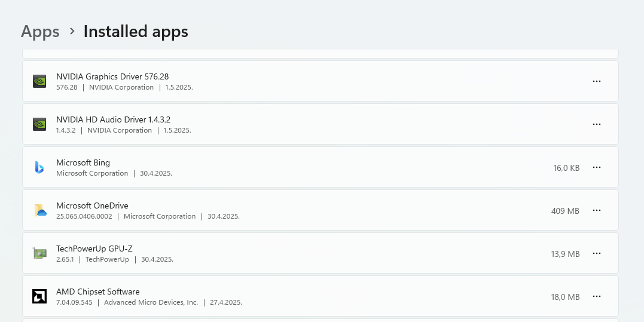Select the Microsoft OneDrive app name
This screenshot has width=644, height=322.
(x=92, y=206)
